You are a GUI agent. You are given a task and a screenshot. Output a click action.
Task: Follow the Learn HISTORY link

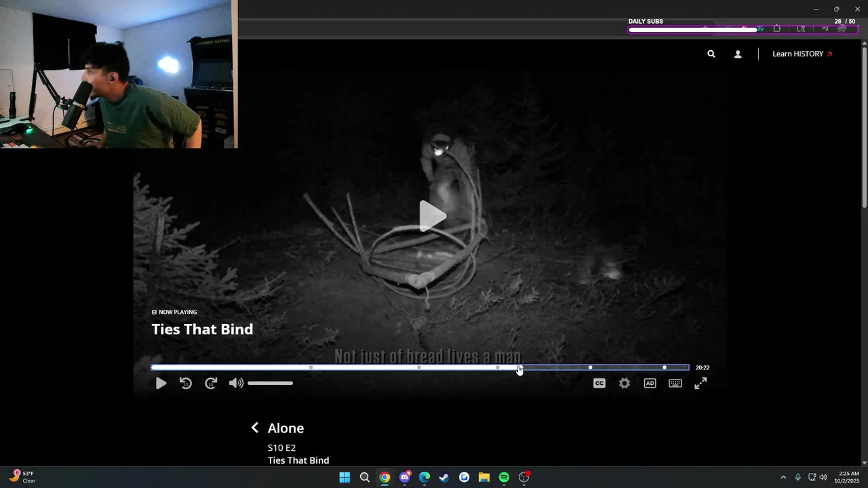pos(802,54)
